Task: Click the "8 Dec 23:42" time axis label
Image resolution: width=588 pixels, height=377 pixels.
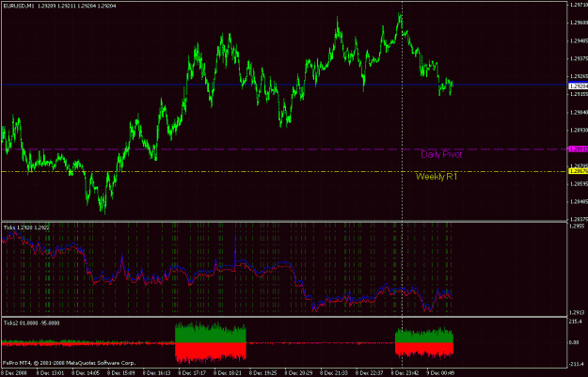Action: pyautogui.click(x=405, y=373)
